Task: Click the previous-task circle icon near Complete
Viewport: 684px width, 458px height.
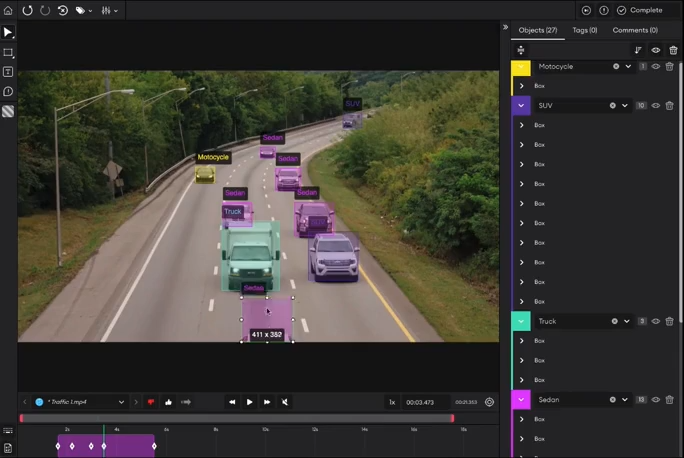Action: (586, 10)
